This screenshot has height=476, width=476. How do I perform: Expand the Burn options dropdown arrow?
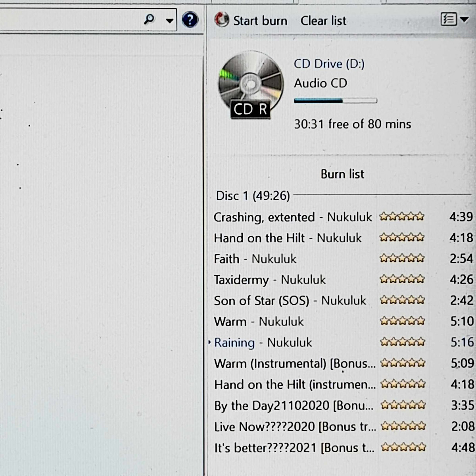(464, 19)
